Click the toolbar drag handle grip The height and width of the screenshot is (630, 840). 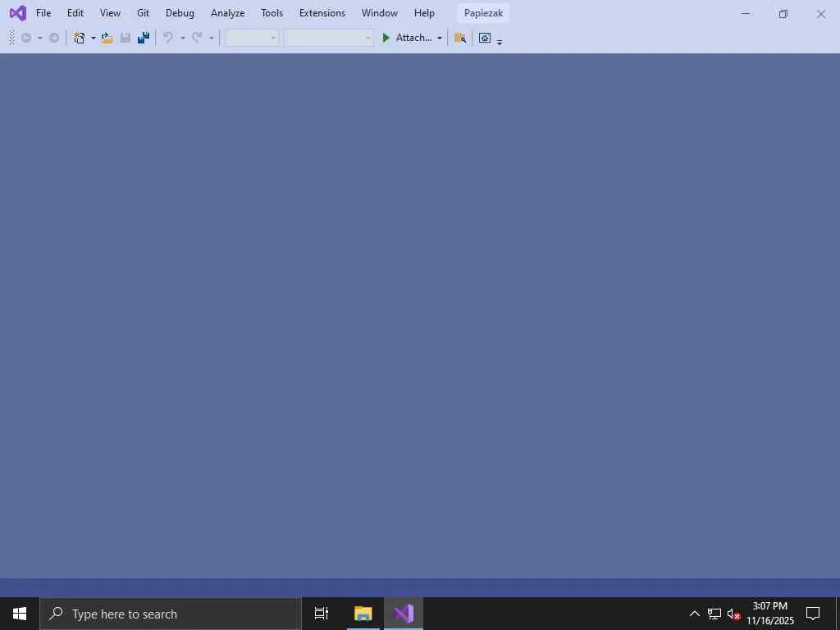click(x=11, y=38)
